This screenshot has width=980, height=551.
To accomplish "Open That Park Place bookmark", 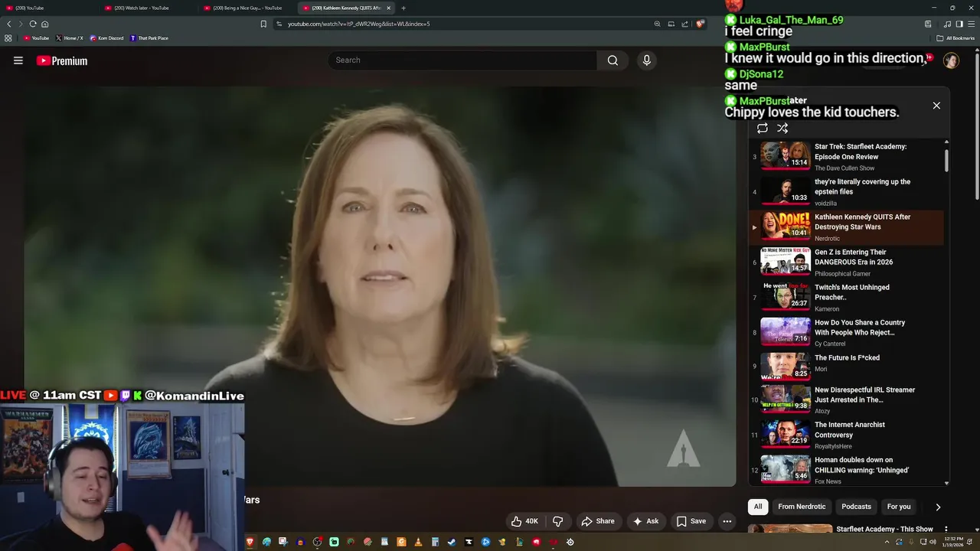I will point(149,38).
